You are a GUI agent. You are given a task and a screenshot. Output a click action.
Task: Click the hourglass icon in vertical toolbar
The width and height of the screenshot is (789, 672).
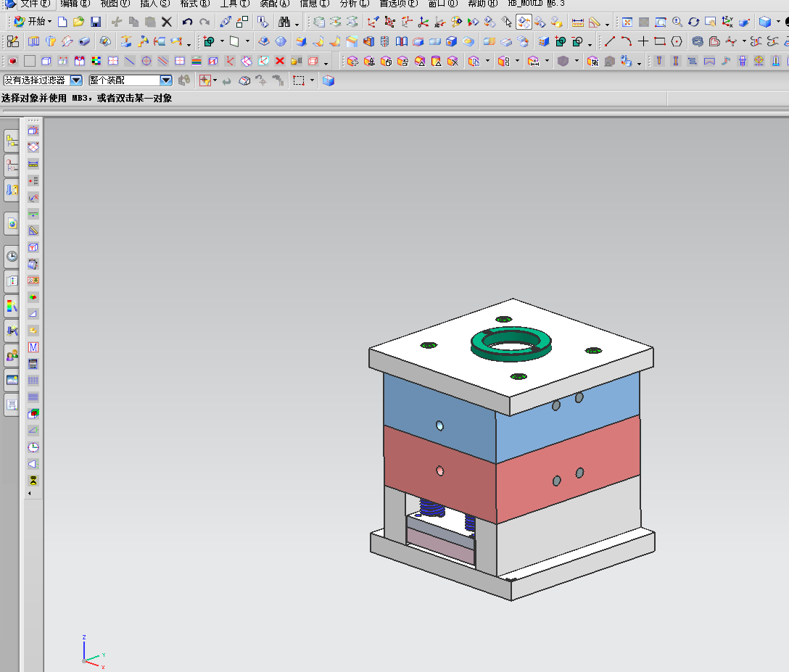(x=33, y=481)
